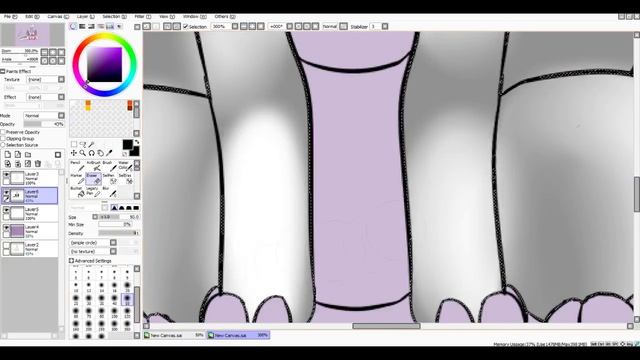Screen dimensions: 640x360
Task: Create a new layer folder
Action: point(28,155)
